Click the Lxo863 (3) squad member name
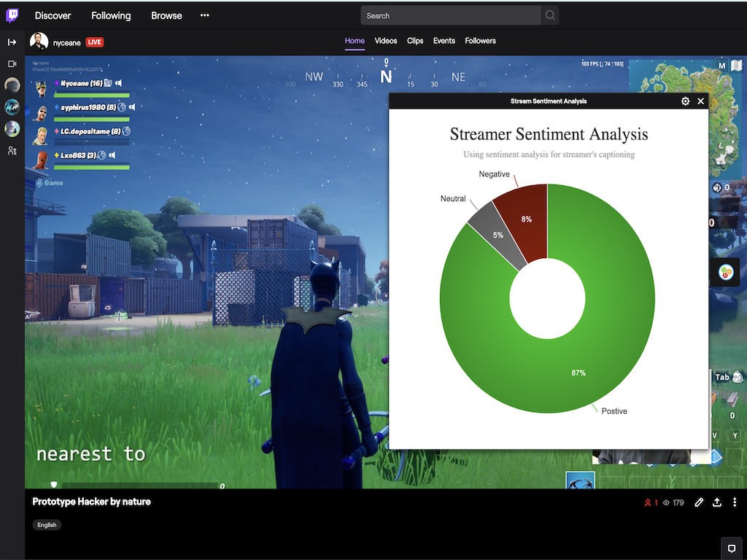The width and height of the screenshot is (747, 560). pos(78,155)
